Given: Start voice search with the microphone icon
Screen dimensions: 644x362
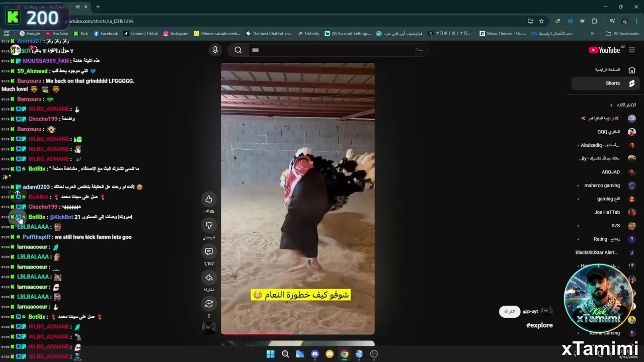Looking at the screenshot, I should [x=215, y=50].
